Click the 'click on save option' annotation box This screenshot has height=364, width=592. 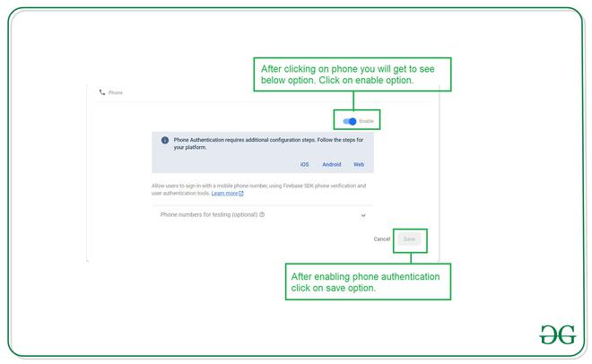click(368, 282)
